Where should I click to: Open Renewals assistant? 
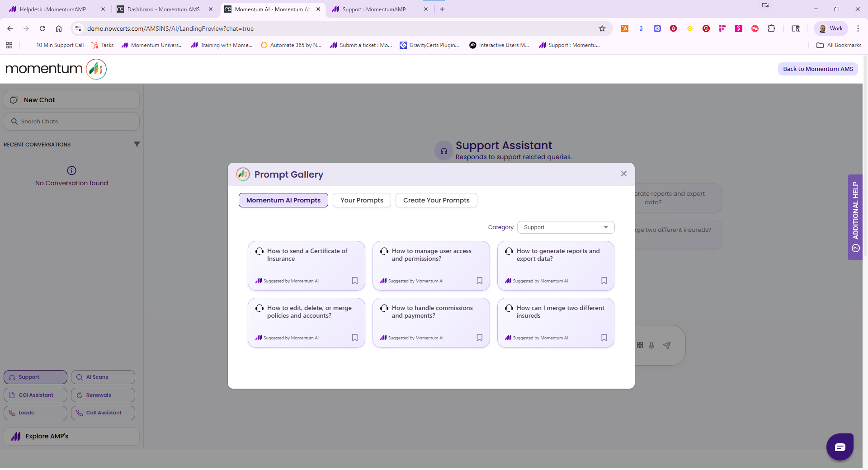pos(103,395)
